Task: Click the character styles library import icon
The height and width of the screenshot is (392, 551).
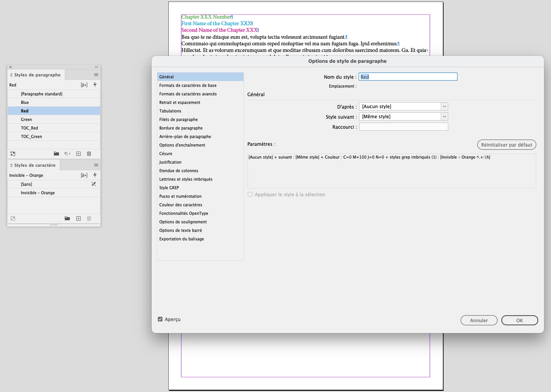Action: [13, 219]
